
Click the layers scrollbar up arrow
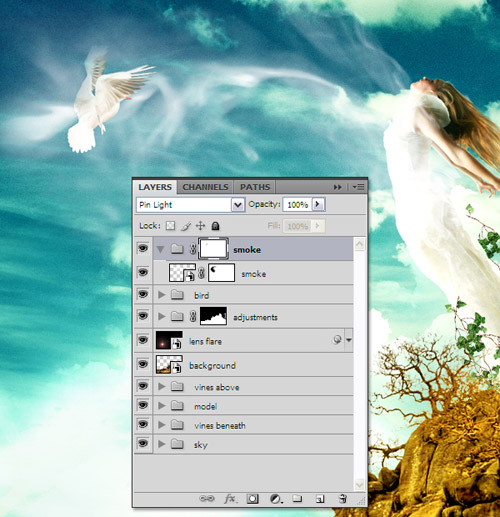pos(359,244)
